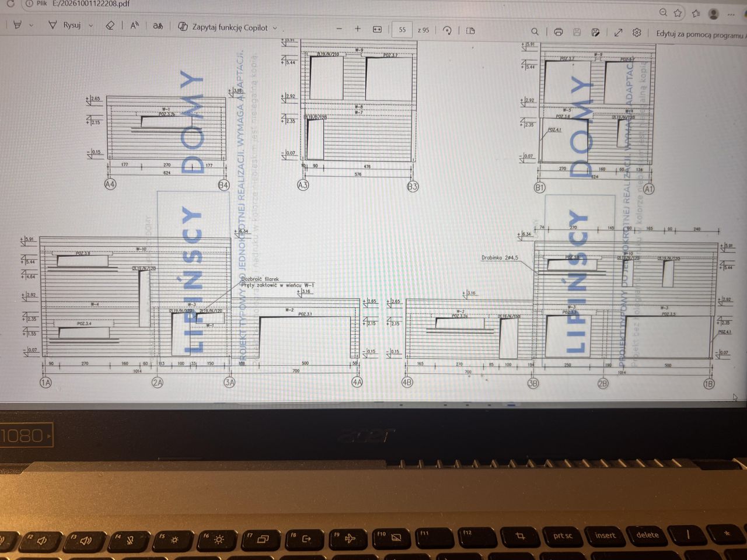Viewport: 747px width, 560px height.
Task: Start read aloud with the A icon
Action: click(x=135, y=26)
